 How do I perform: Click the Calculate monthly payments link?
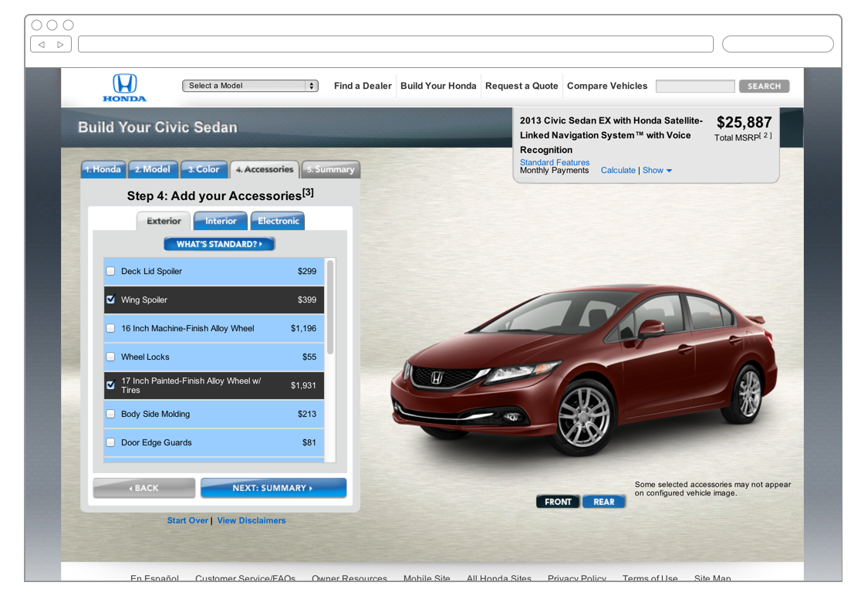pyautogui.click(x=618, y=171)
